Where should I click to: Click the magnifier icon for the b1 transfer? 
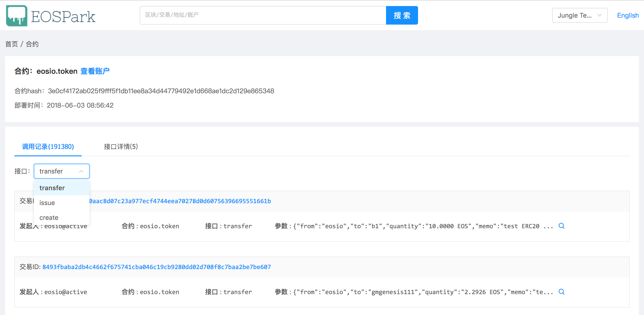pyautogui.click(x=561, y=226)
